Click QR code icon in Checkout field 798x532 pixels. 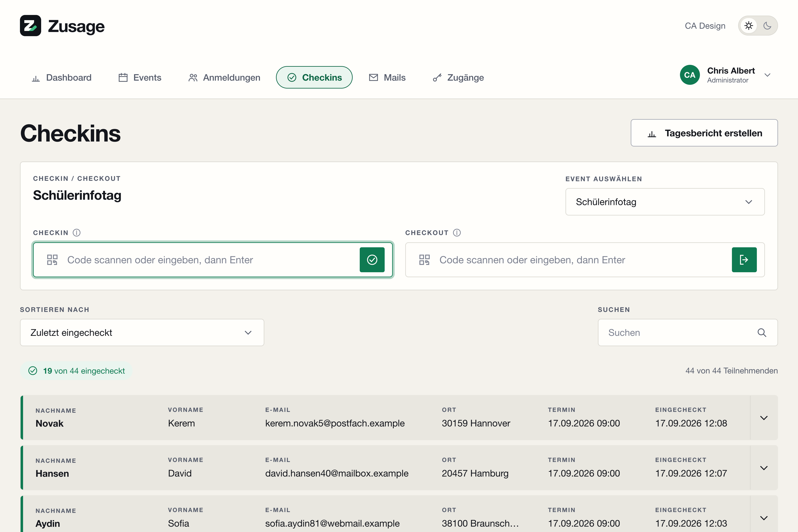[x=424, y=260]
